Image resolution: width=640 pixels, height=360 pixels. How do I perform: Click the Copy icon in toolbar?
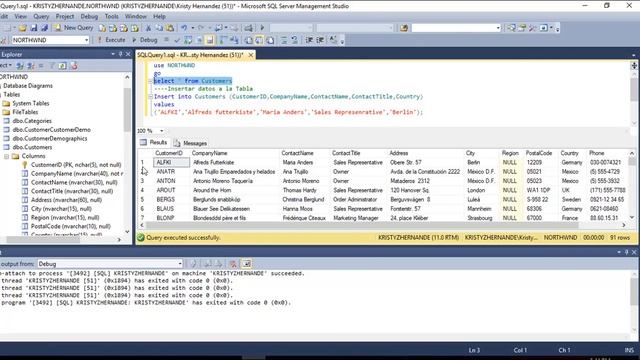[x=159, y=28]
